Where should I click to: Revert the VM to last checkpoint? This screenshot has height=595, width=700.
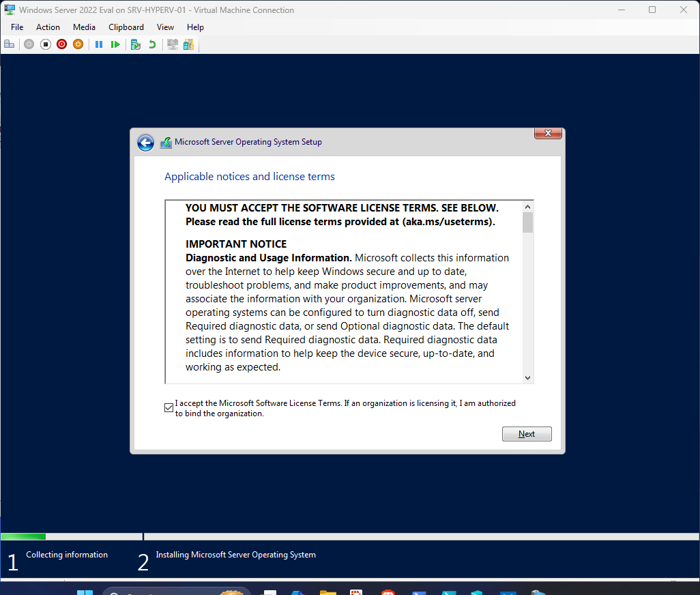click(x=151, y=44)
